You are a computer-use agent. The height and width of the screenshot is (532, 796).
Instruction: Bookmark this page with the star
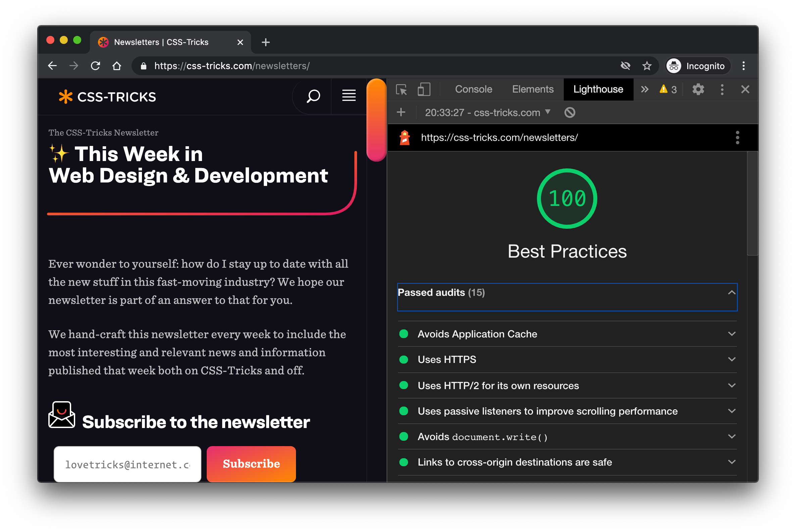click(647, 66)
